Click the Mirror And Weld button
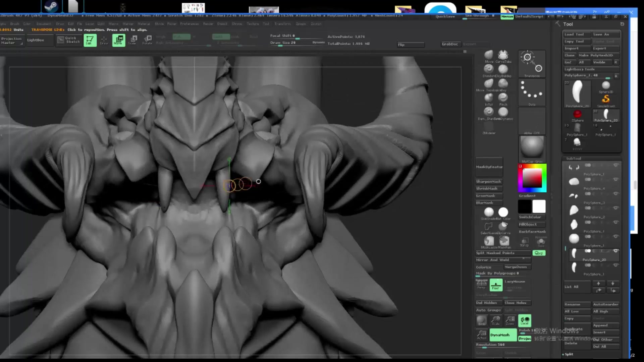The height and width of the screenshot is (362, 644). (x=492, y=260)
